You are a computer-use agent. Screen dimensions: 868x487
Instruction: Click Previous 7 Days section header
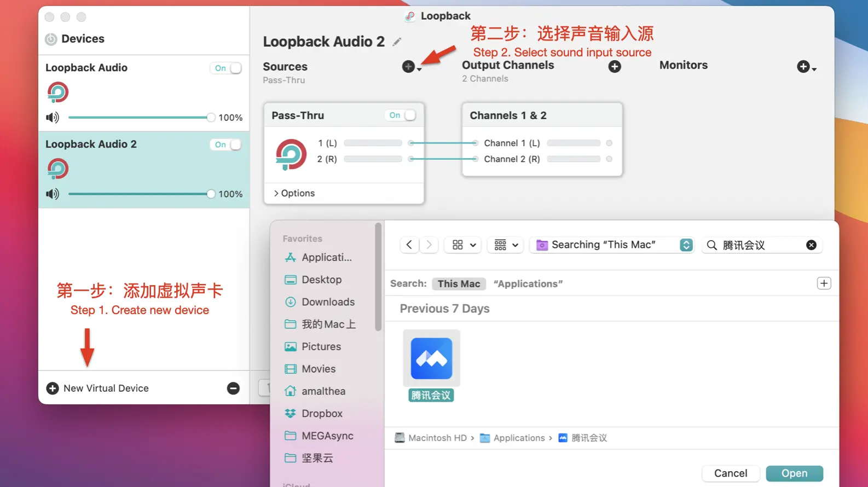(x=444, y=309)
